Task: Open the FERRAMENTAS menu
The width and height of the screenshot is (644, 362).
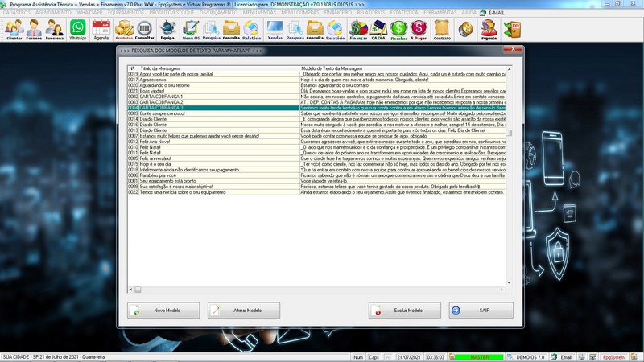Action: [440, 13]
